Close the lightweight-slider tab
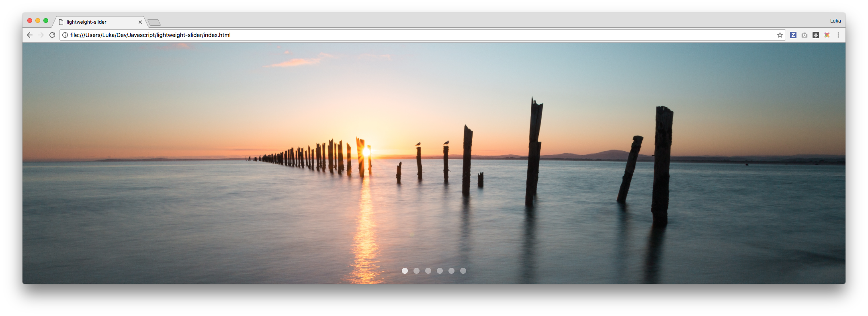The height and width of the screenshot is (316, 868). tap(140, 22)
